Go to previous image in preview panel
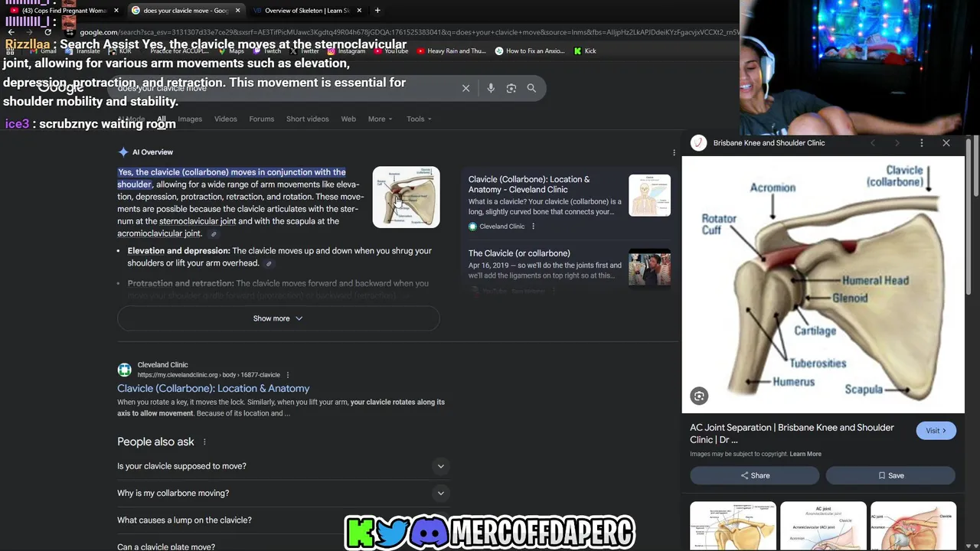Screen dimensions: 980x551 pyautogui.click(x=873, y=143)
